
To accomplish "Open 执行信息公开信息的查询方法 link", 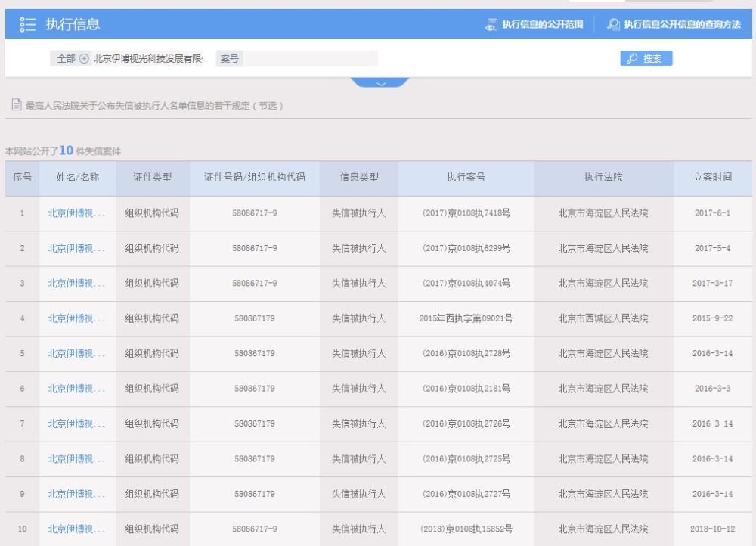I will tap(681, 24).
